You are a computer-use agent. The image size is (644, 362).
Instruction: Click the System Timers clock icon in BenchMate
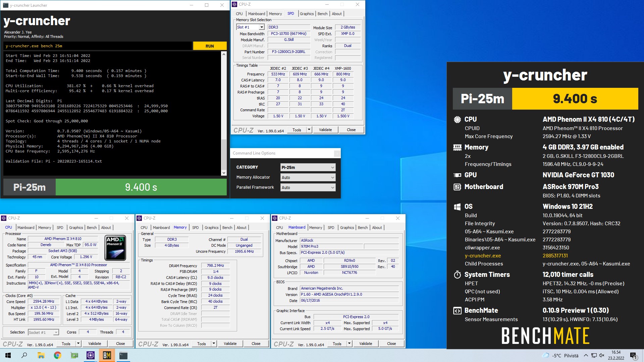coord(457,275)
